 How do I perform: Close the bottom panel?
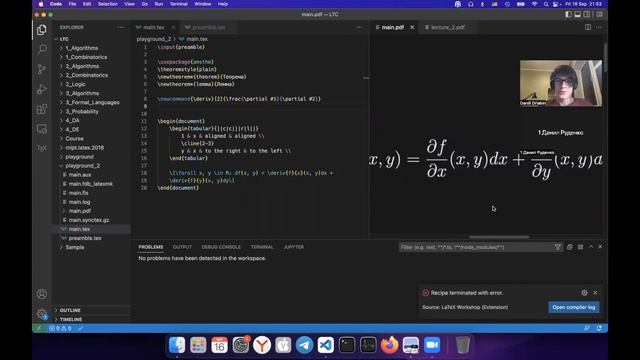600,247
